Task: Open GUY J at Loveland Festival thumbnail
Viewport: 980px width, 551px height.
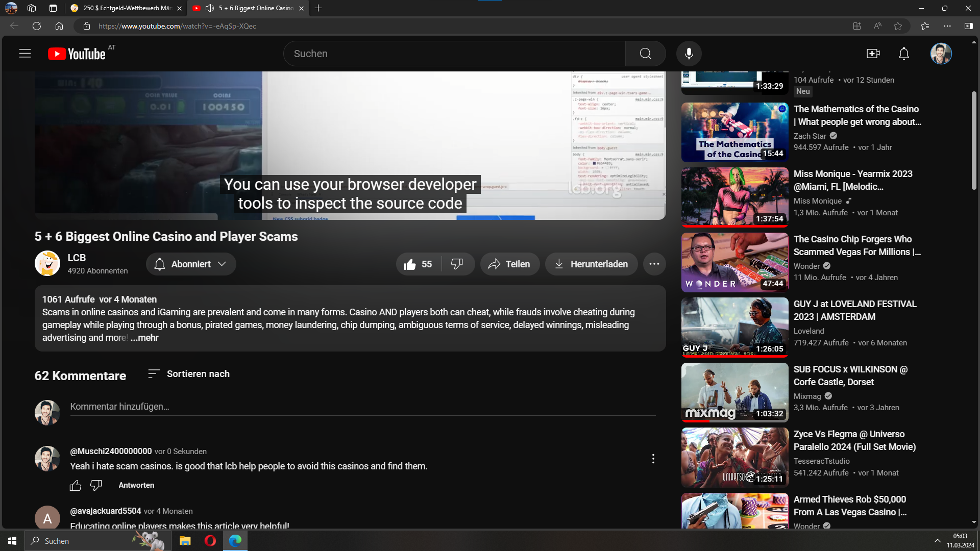Action: pyautogui.click(x=734, y=328)
